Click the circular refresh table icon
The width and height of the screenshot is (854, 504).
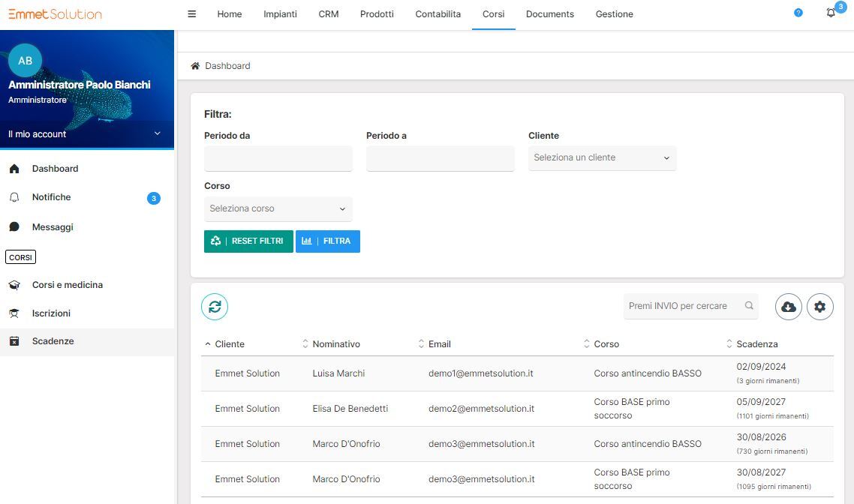[215, 307]
